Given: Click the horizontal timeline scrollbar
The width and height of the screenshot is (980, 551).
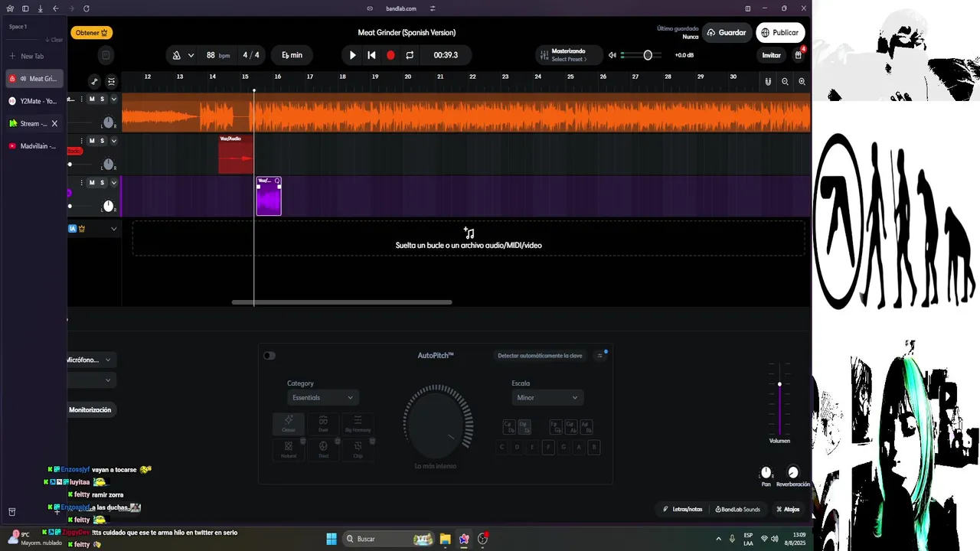Looking at the screenshot, I should coord(341,302).
